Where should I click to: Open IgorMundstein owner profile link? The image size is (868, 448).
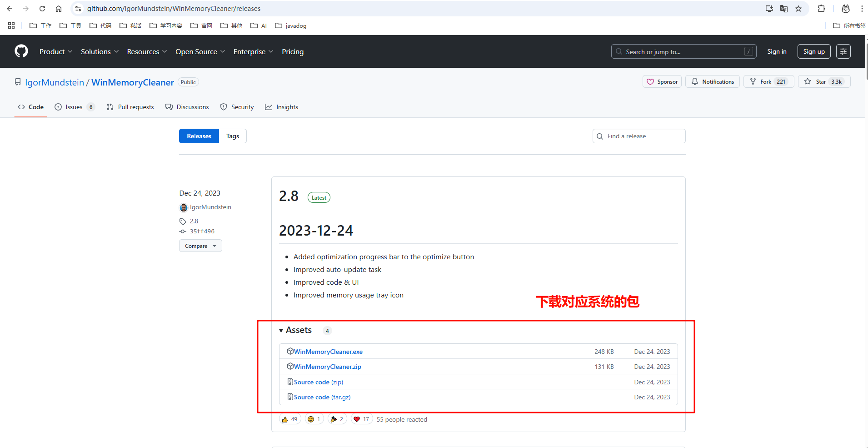coord(55,82)
